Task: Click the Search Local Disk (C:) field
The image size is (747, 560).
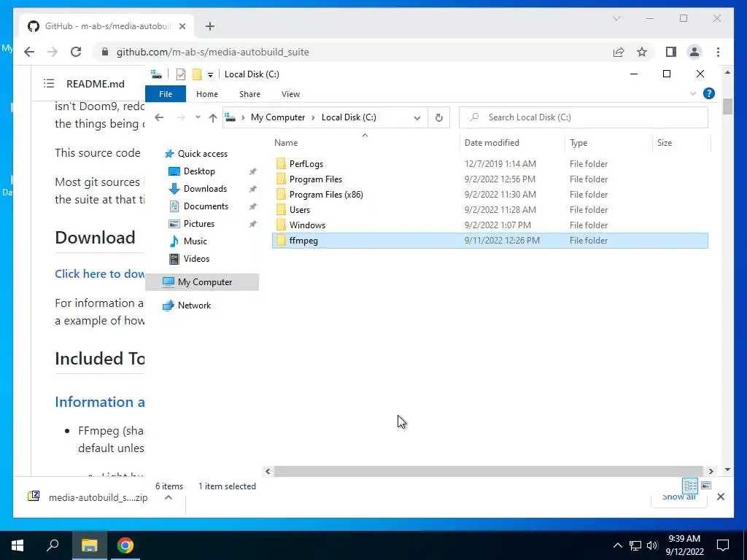Action: (583, 117)
